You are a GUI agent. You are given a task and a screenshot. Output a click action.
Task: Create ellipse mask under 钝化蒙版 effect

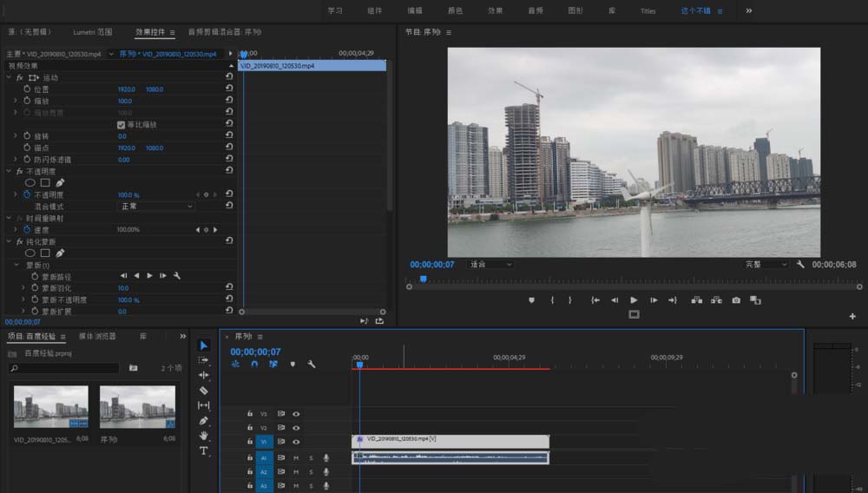tap(30, 253)
